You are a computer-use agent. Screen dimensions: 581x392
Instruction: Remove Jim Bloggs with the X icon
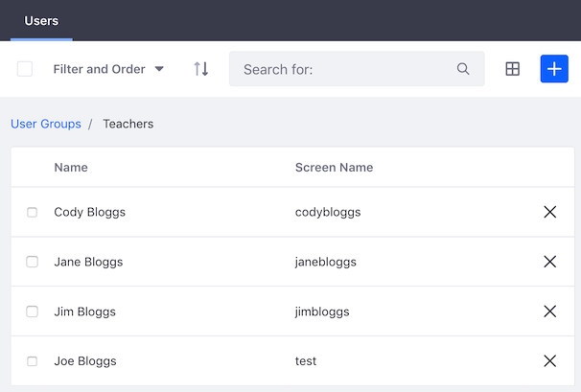[550, 311]
